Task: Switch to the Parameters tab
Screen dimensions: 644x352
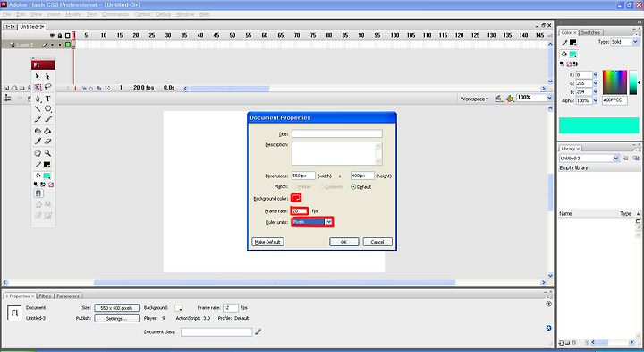Action: (68, 296)
